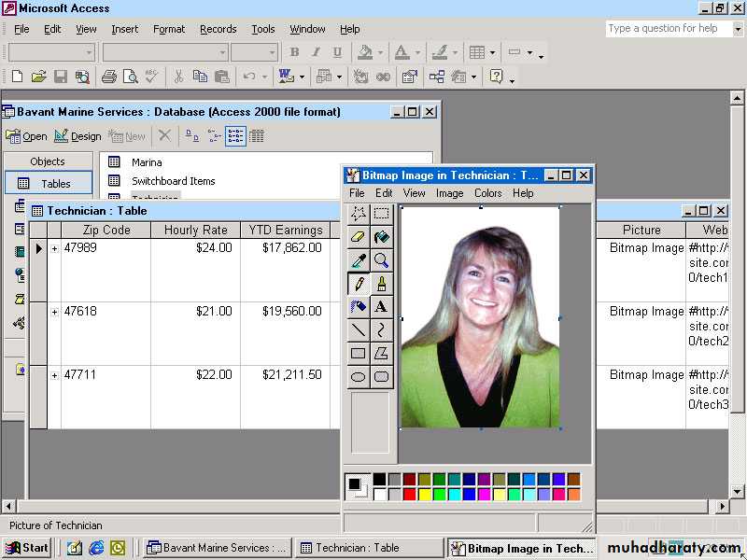Open the Records menu in Access
The image size is (747, 560).
218,29
